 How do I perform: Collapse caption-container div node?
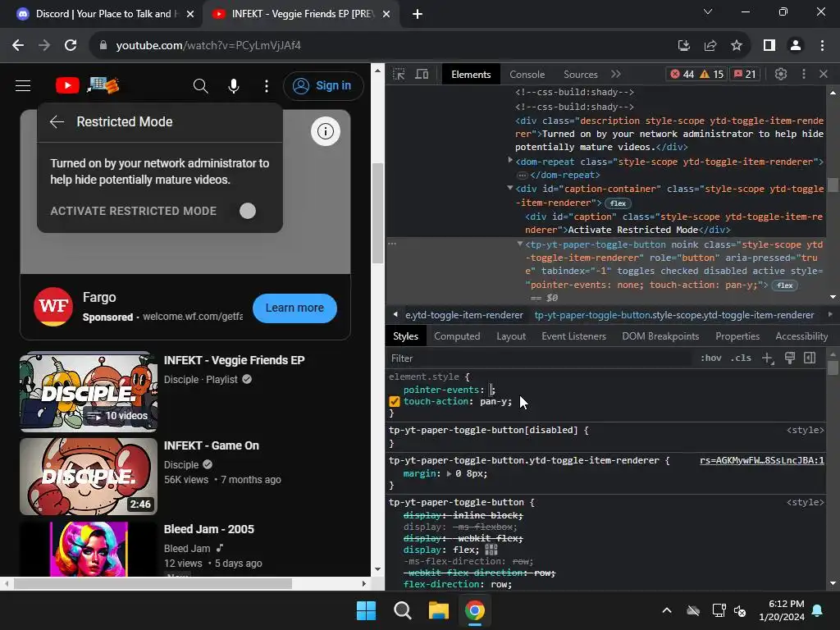510,188
